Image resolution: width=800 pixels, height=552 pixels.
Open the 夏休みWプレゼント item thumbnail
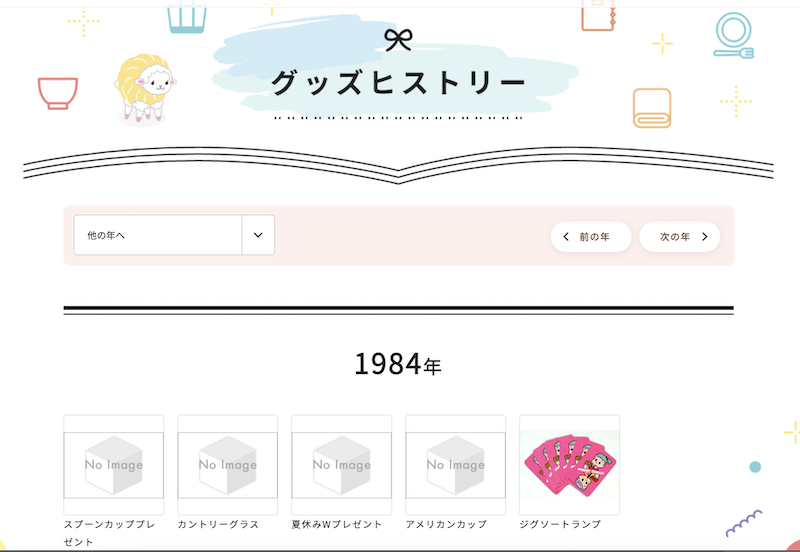click(x=342, y=464)
